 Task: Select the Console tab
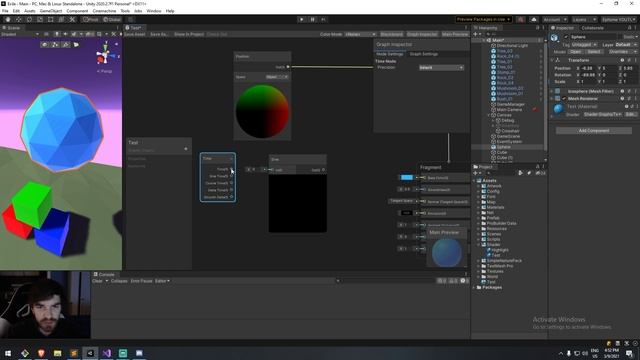coord(104,274)
